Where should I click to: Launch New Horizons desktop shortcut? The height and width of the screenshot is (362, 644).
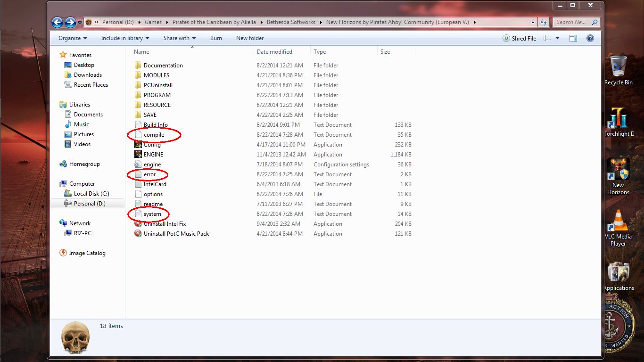[619, 169]
